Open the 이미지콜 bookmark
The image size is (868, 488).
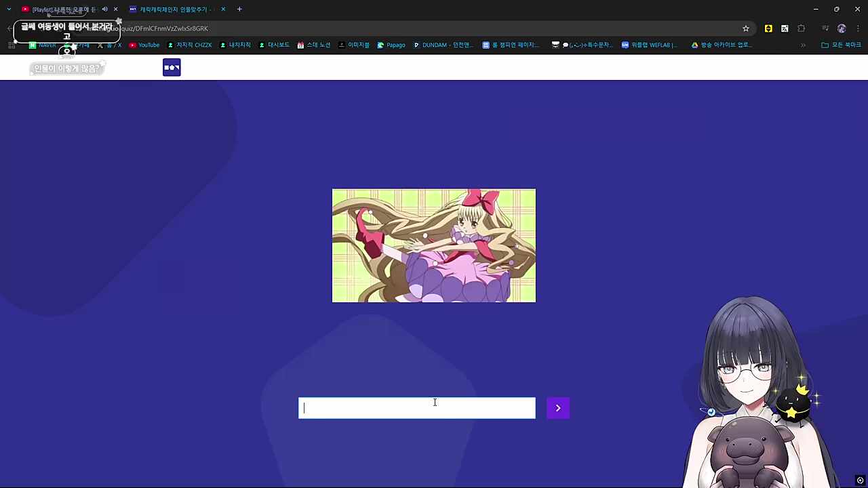(354, 45)
